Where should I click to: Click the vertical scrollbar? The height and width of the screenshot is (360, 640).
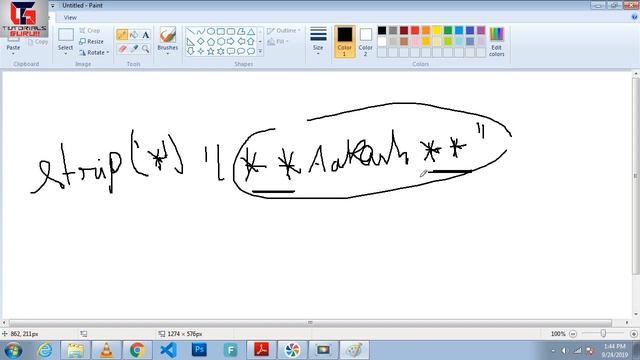[636, 176]
